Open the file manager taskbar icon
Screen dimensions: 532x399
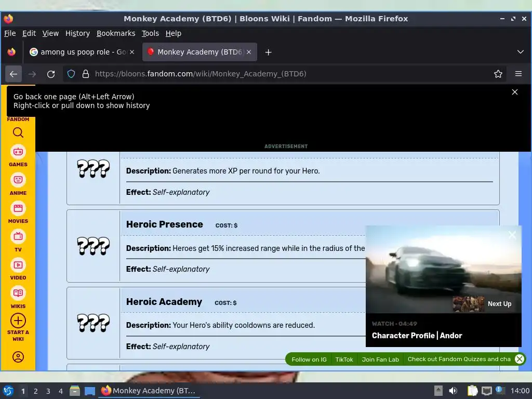(75, 391)
